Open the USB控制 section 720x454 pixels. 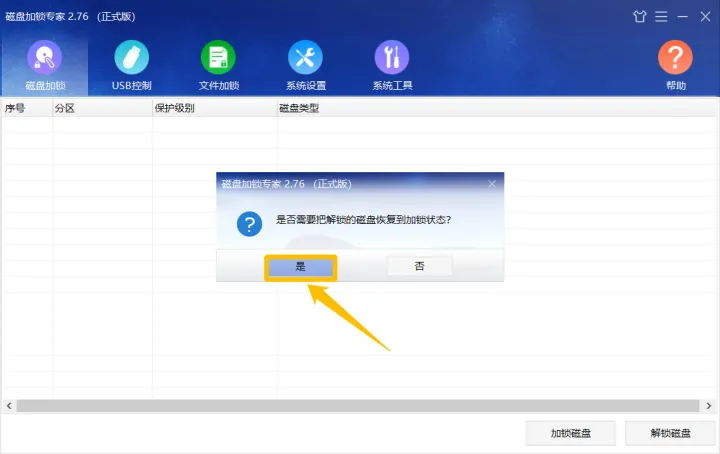131,65
